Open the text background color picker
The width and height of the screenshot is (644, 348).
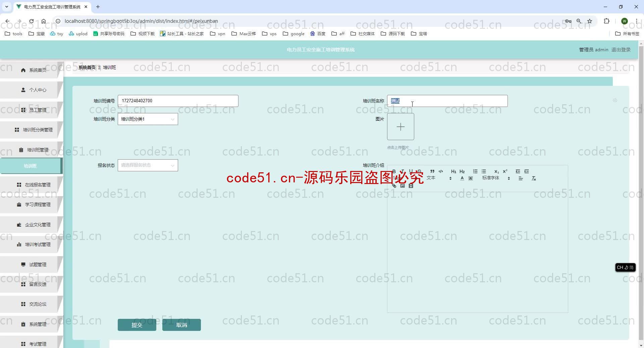pos(471,178)
